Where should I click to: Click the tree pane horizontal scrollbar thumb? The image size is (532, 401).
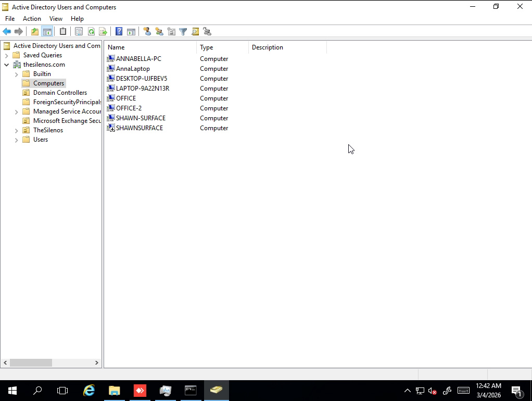click(31, 362)
